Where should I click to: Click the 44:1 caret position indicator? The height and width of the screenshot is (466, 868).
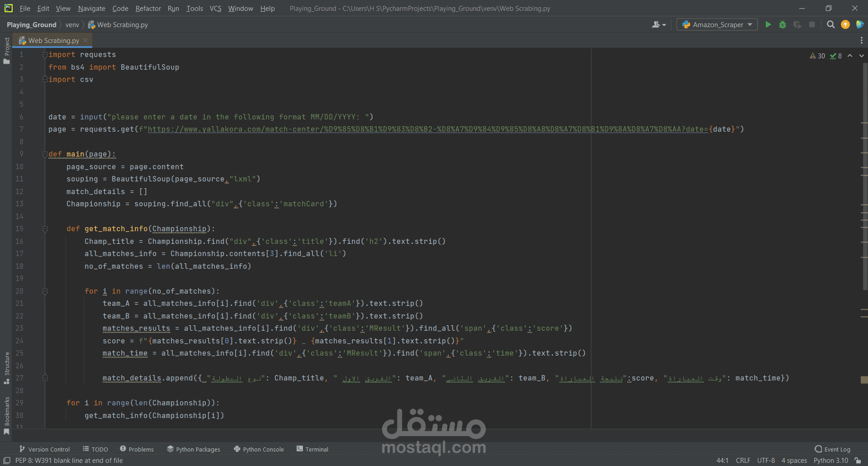[722, 460]
